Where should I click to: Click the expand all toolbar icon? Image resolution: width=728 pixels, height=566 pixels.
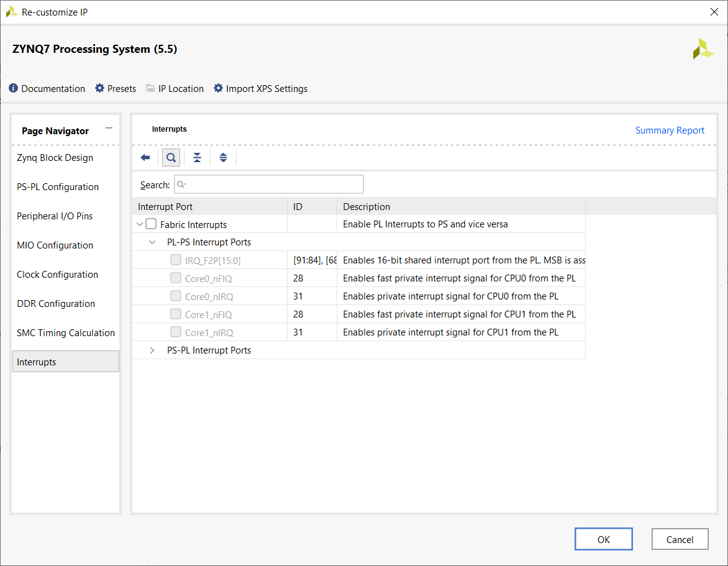coord(224,158)
